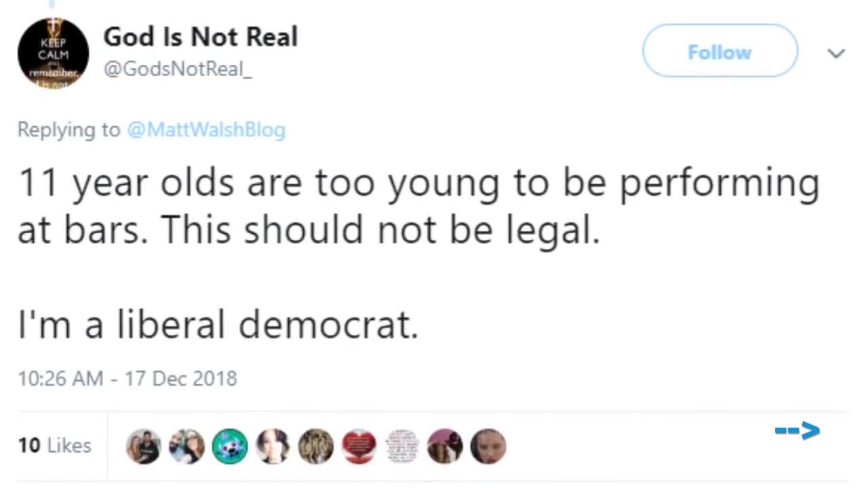This screenshot has height=488, width=868.
Task: Expand the tweet options chevron menu
Action: pyautogui.click(x=837, y=53)
